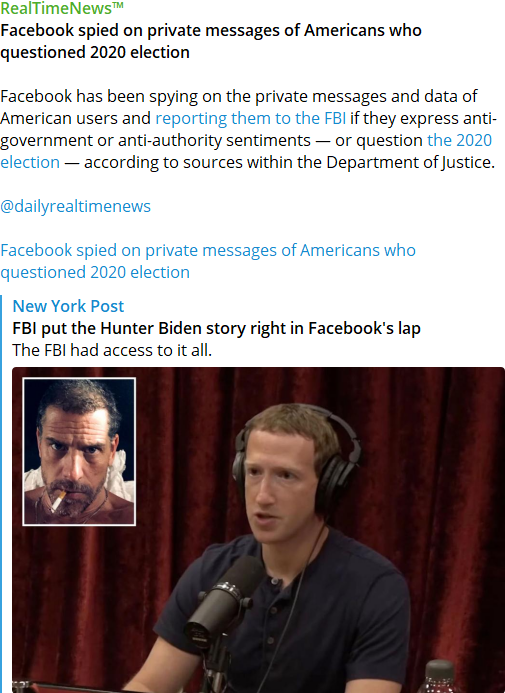505x693 pixels.
Task: Open 'the 2020' hyperlink in the post body
Action: point(459,140)
